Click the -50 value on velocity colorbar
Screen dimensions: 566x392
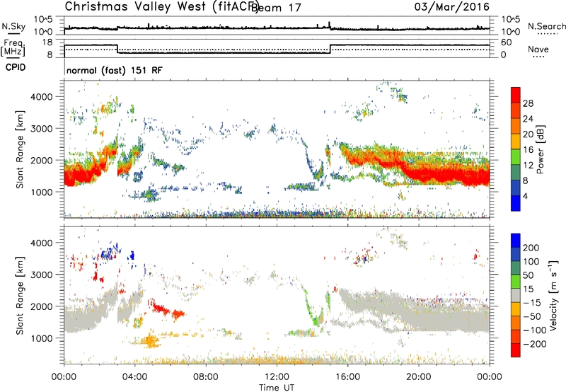pyautogui.click(x=532, y=316)
